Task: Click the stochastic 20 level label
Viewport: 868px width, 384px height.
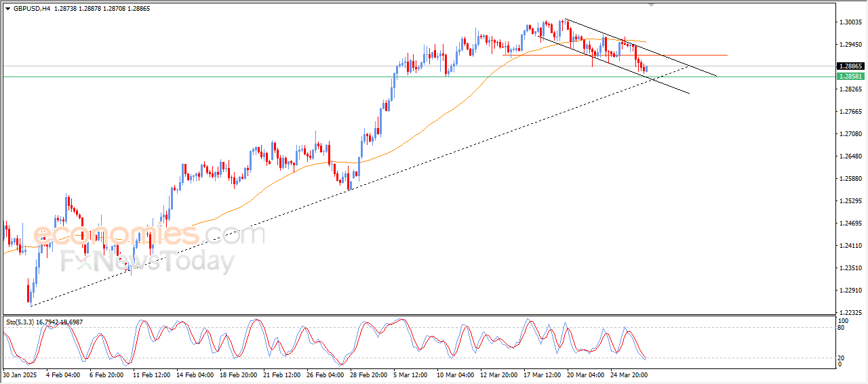Action: (842, 358)
